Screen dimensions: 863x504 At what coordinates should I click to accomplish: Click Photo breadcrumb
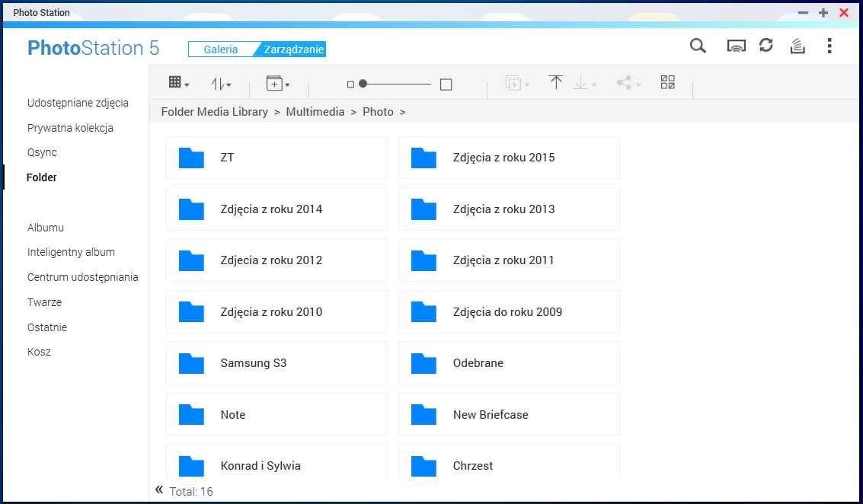point(378,112)
